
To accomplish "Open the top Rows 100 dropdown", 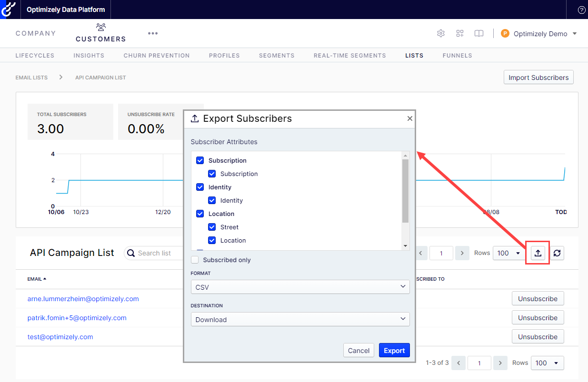I will click(x=509, y=253).
